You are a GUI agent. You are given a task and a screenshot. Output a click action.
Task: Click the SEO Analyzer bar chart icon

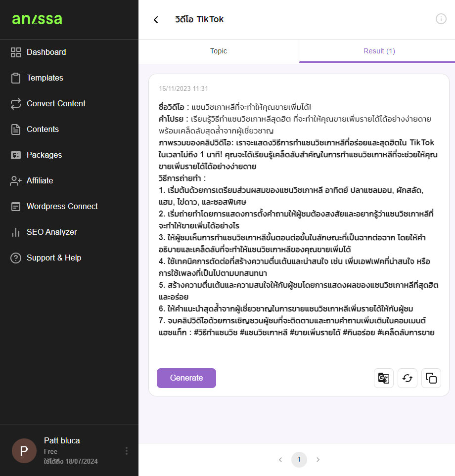click(16, 232)
